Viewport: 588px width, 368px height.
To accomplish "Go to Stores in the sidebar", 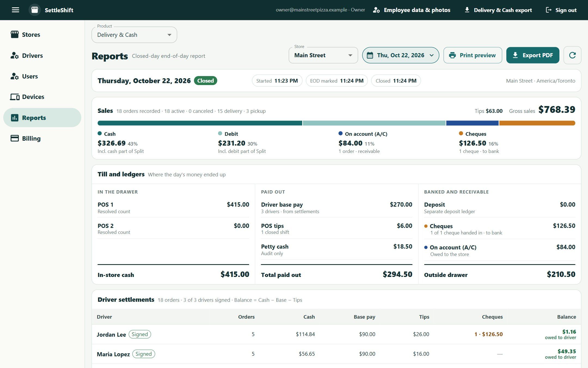I will 42,35.
